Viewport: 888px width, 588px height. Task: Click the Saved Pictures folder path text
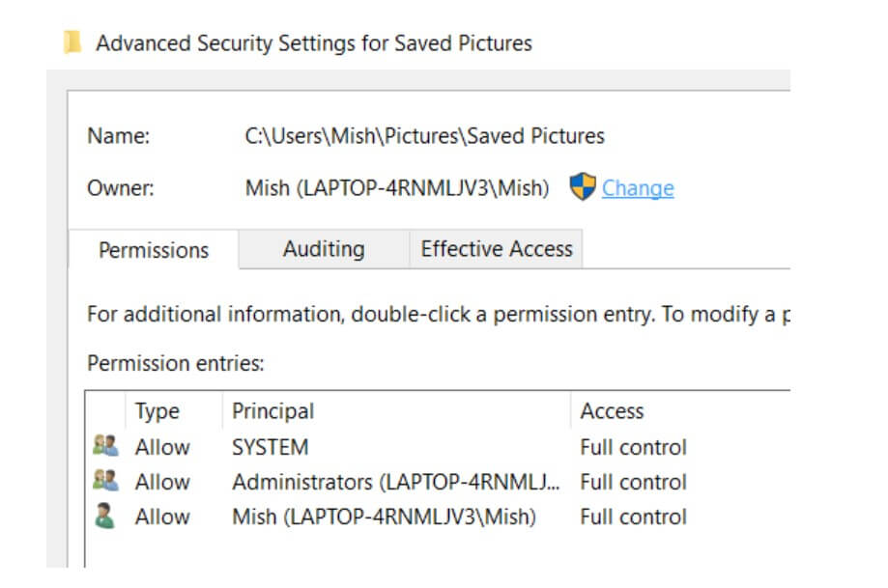click(425, 136)
